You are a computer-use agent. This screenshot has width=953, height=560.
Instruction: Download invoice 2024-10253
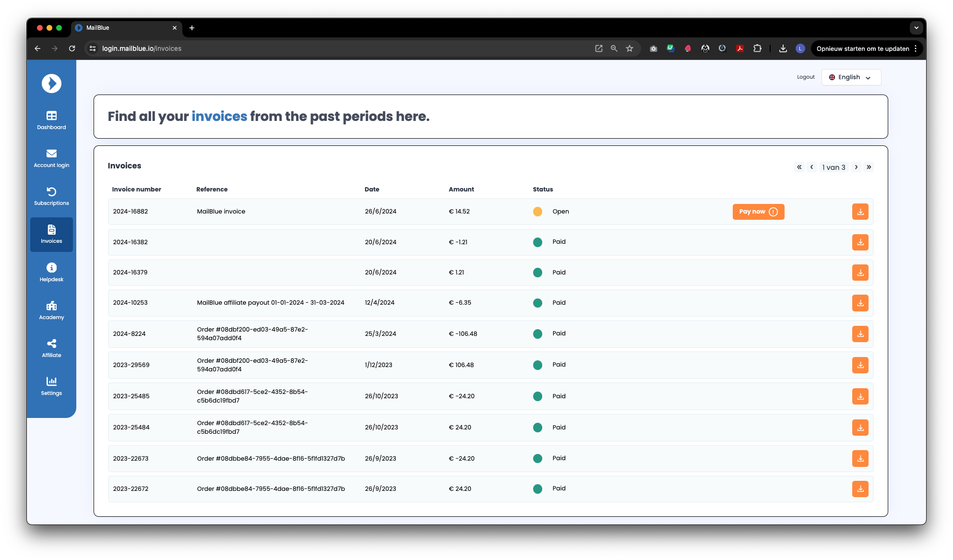[x=860, y=303]
